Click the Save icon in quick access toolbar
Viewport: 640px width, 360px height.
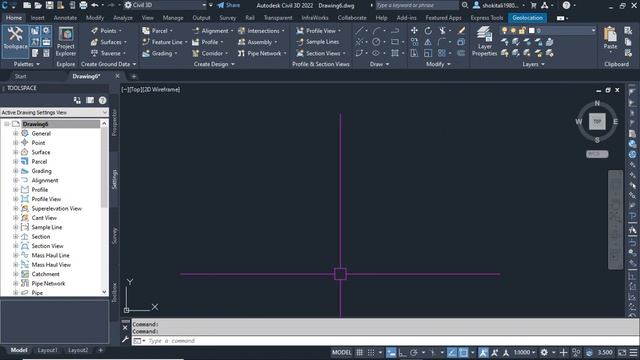coord(49,5)
